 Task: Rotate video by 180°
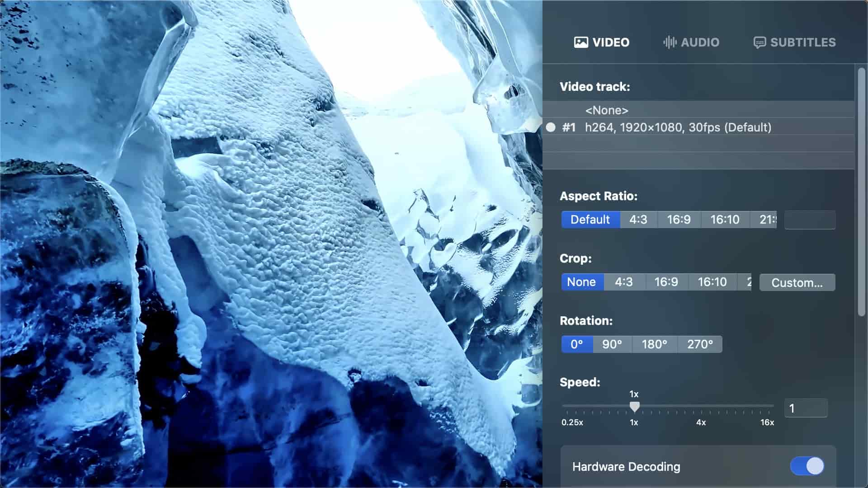coord(654,344)
